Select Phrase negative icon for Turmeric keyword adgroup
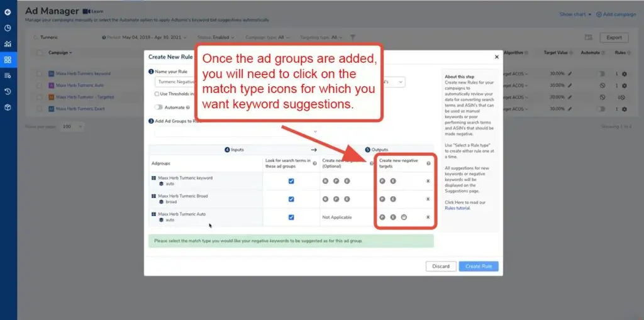644x320 pixels. pos(382,181)
